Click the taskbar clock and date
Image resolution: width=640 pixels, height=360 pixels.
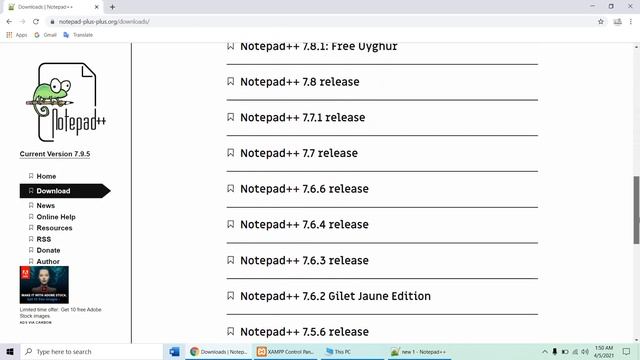(604, 351)
